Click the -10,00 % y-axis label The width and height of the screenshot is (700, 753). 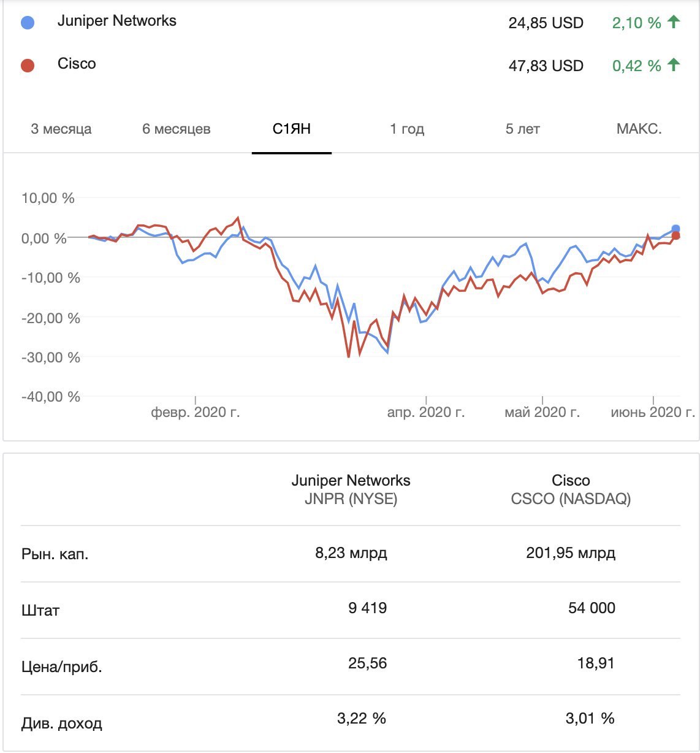pos(51,278)
